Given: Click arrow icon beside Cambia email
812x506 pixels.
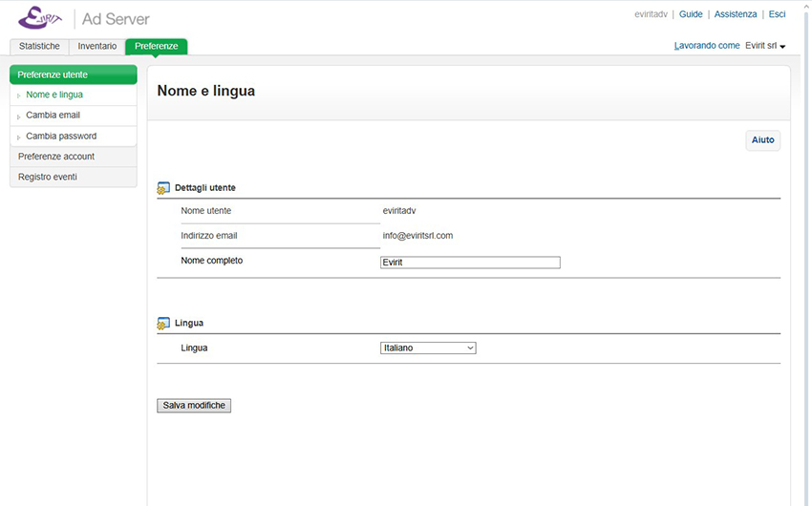Looking at the screenshot, I should pyautogui.click(x=18, y=116).
